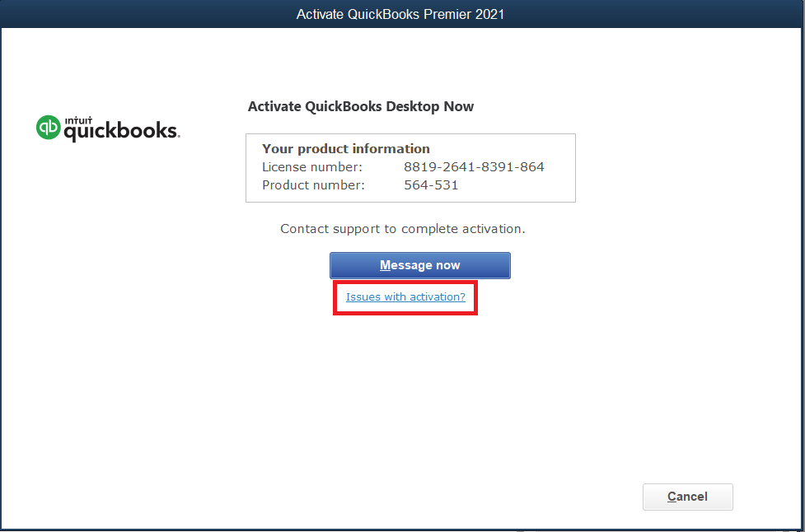Click the small intuit text above quickbooks
This screenshot has height=532, width=805.
(77, 118)
